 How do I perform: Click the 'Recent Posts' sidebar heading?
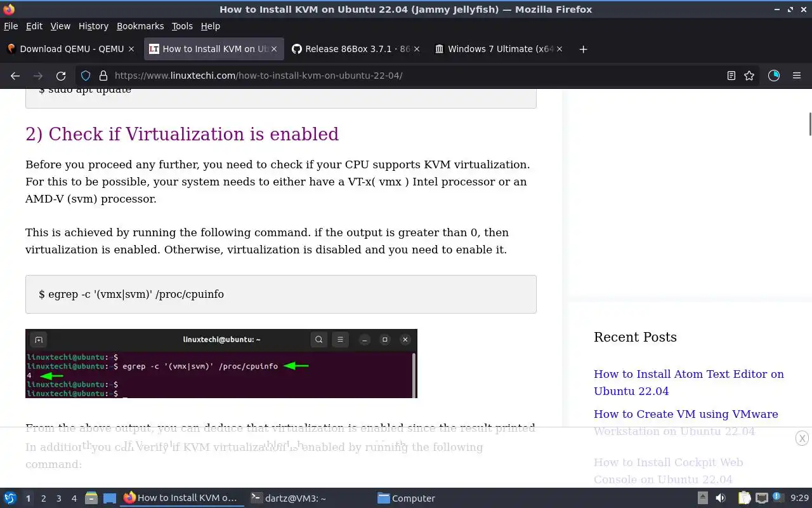coord(635,337)
